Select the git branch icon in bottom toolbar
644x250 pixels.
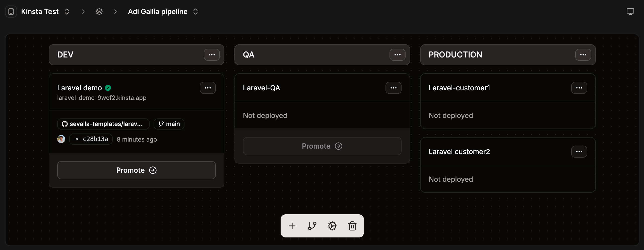(312, 226)
